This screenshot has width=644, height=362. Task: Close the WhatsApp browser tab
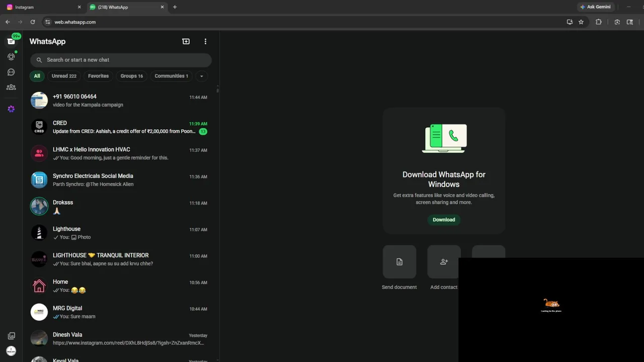[162, 7]
